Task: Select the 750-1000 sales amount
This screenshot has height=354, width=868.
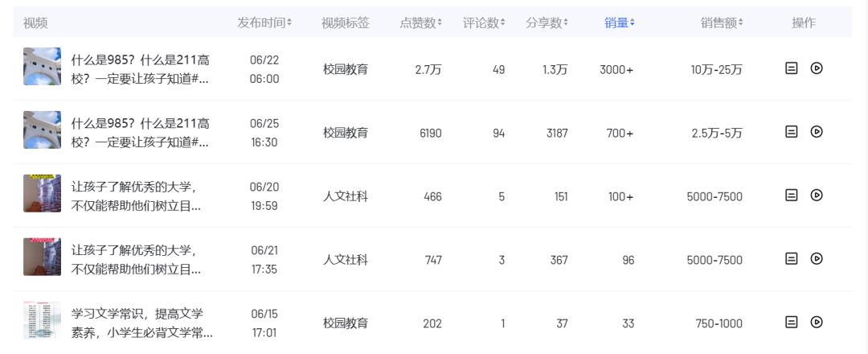Action: click(719, 323)
